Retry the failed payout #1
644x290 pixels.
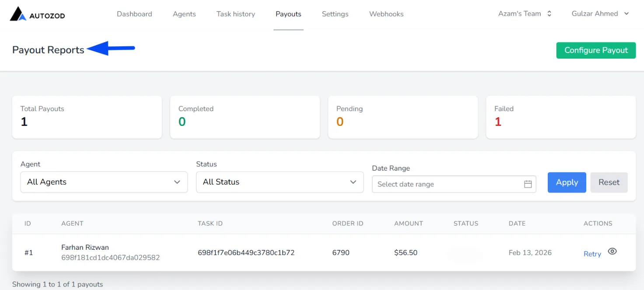click(x=592, y=254)
